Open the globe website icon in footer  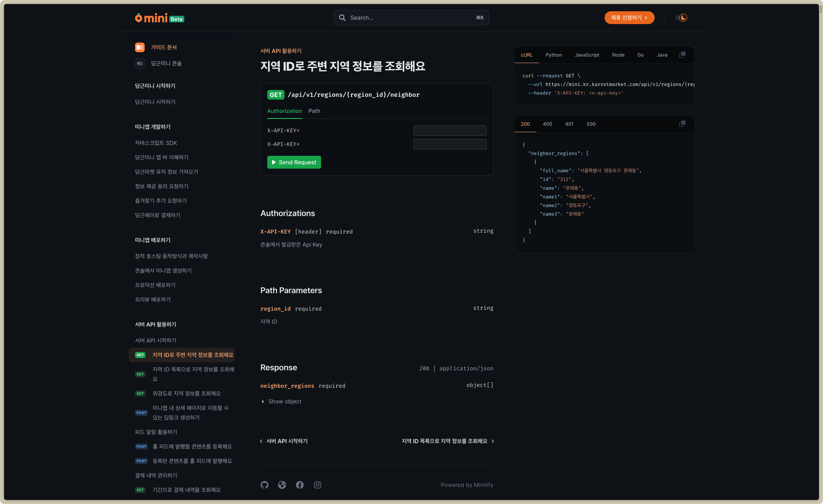point(282,485)
